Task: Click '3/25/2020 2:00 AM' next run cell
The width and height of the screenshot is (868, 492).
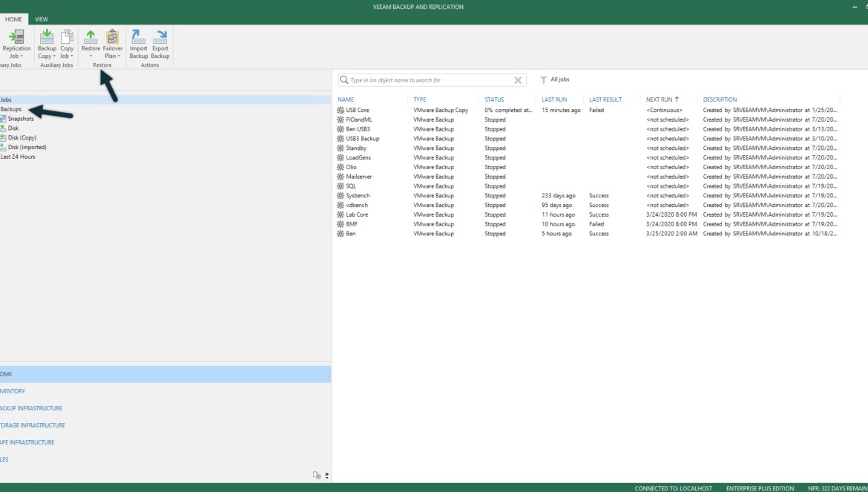Action: pos(671,234)
